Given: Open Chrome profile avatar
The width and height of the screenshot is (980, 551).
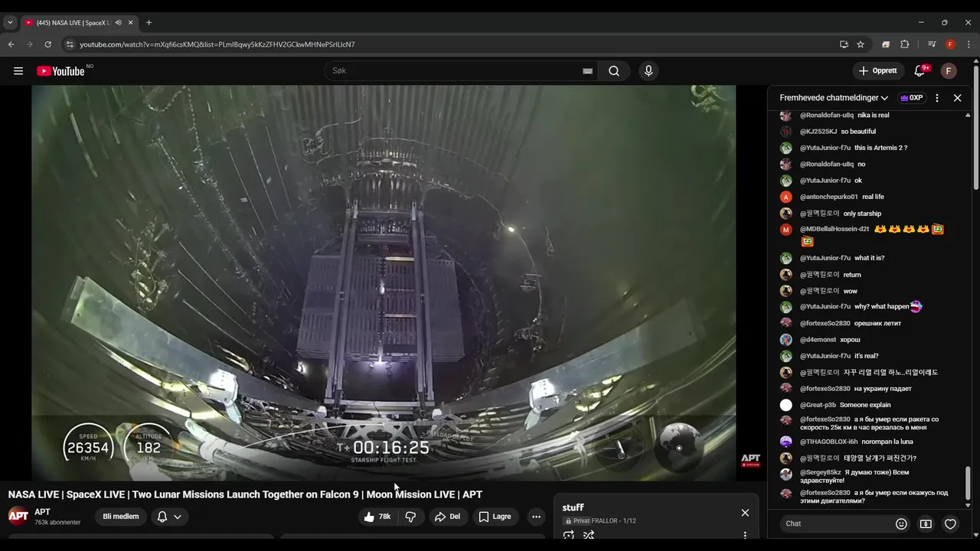Looking at the screenshot, I should 950,44.
